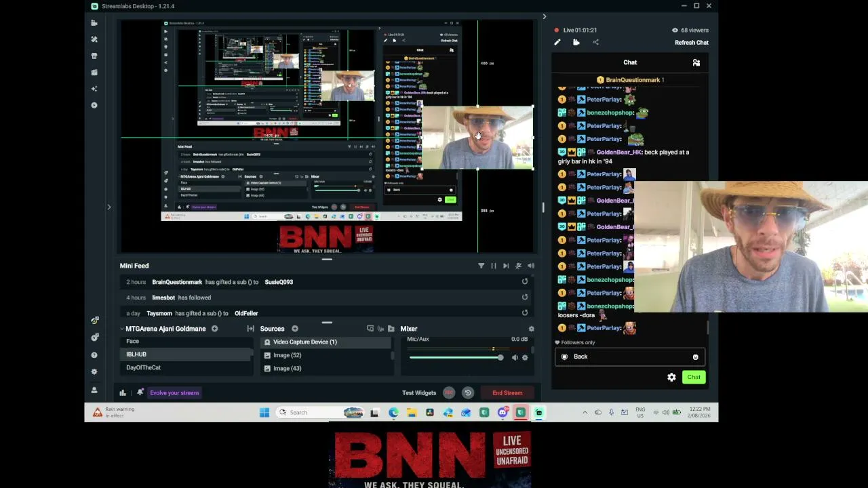868x488 pixels.
Task: Adjust the Mic/Aux volume slider
Action: pyautogui.click(x=456, y=357)
